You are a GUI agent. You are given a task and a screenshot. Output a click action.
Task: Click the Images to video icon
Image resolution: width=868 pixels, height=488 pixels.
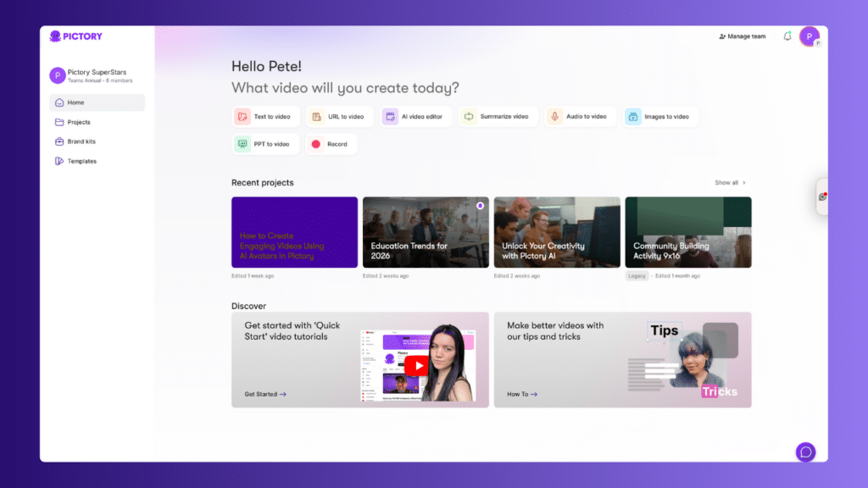pos(633,117)
